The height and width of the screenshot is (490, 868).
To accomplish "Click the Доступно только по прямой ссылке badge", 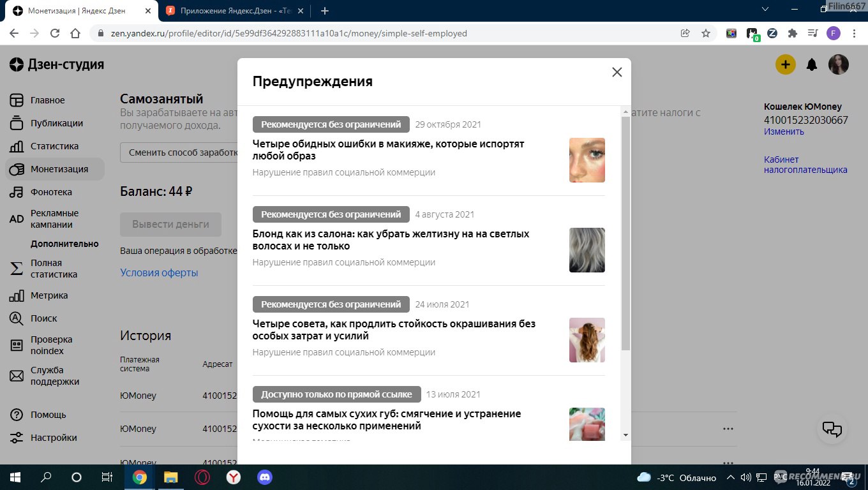I will (336, 394).
